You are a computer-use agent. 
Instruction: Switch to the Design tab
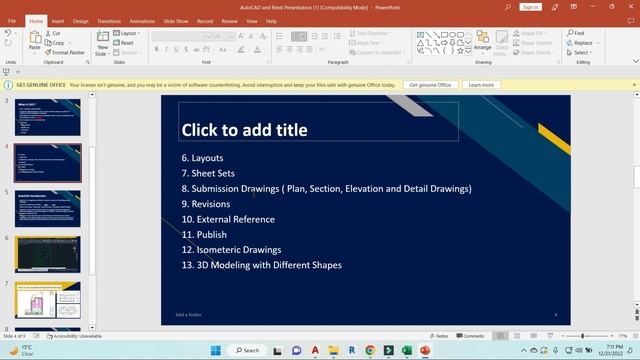80,21
